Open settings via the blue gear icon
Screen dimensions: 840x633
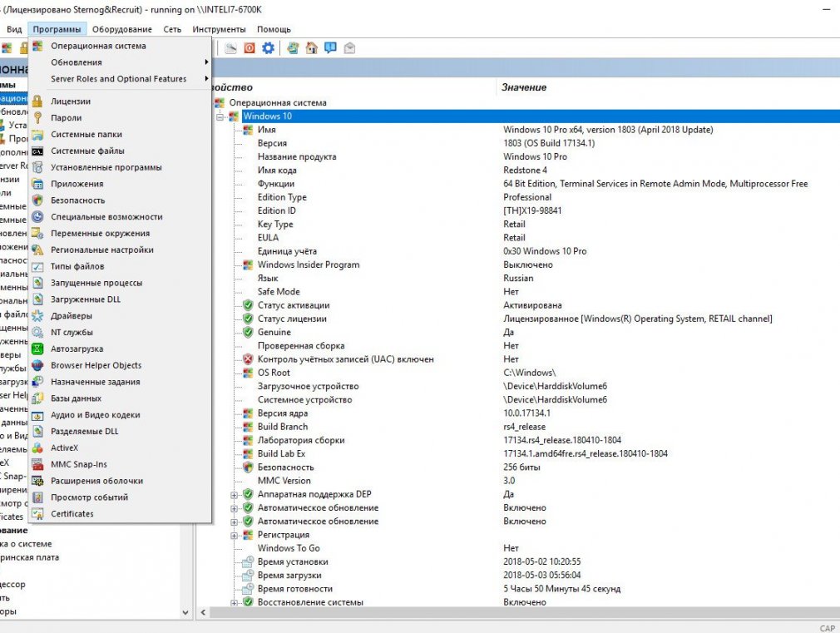point(269,48)
